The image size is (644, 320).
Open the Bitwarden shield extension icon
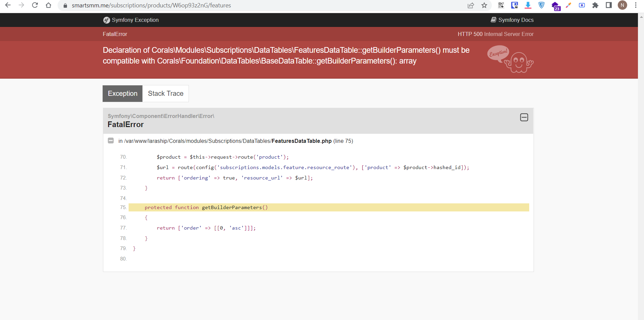[541, 5]
